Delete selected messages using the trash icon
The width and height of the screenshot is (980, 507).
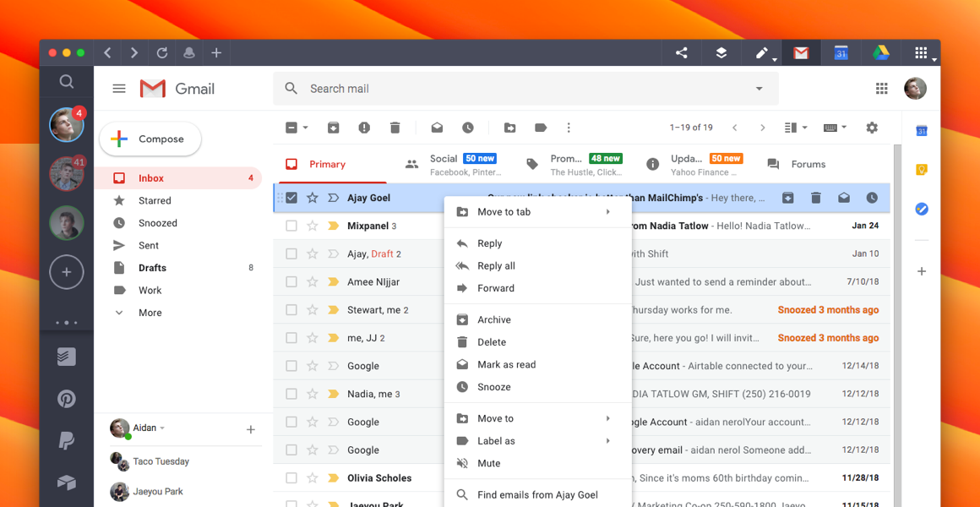pos(395,128)
